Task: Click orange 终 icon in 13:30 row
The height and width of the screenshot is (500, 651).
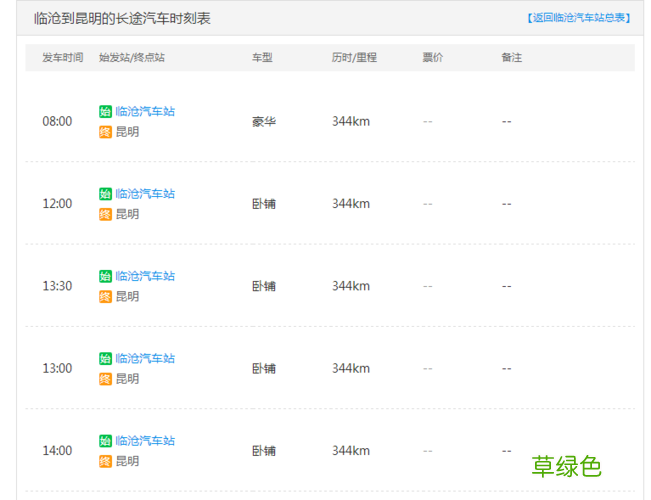Action: pos(105,297)
